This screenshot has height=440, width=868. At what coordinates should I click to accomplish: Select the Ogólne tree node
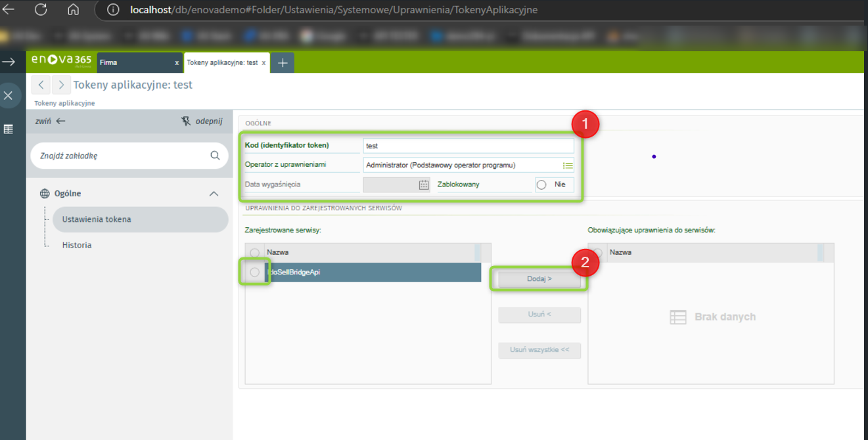tap(68, 194)
